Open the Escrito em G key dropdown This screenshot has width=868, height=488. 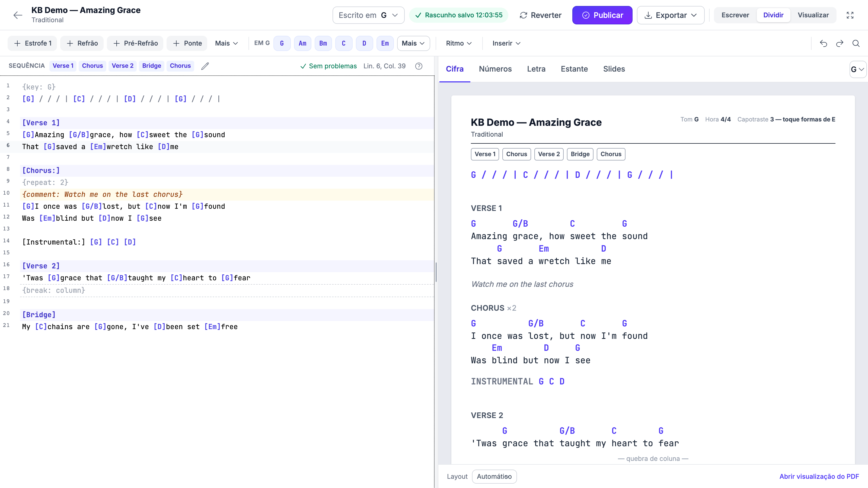coord(368,15)
